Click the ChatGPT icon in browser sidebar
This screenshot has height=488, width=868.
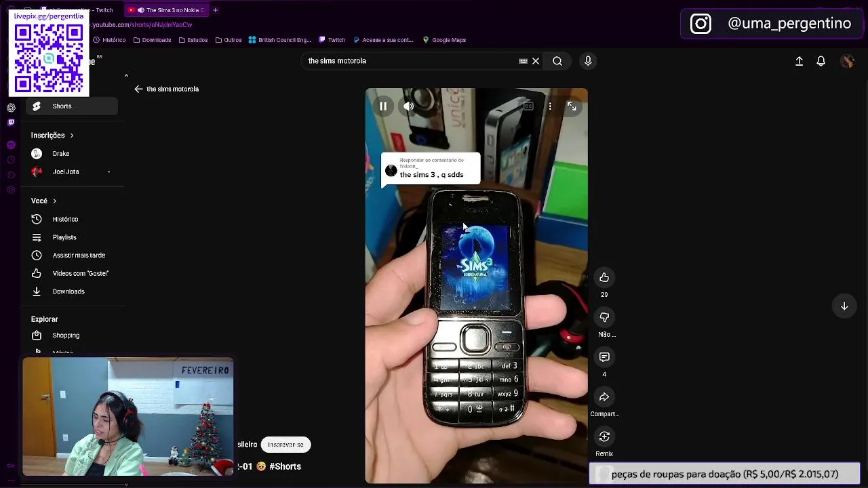point(11,108)
